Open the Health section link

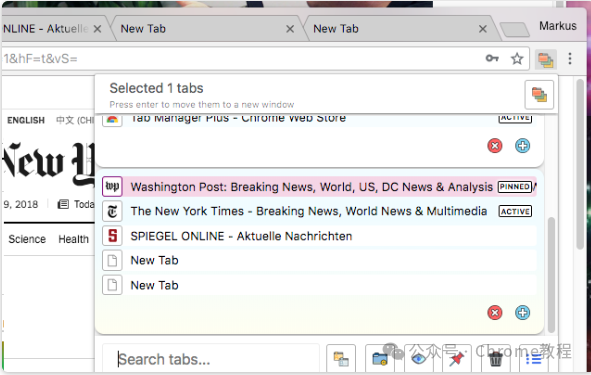pos(73,239)
